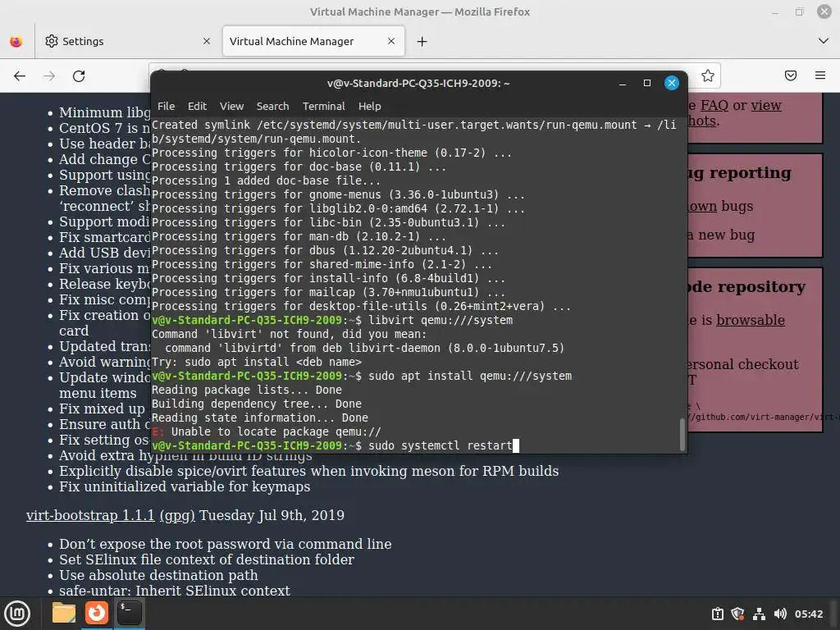
Task: Click the 'Reading state information... Done' line
Action: point(260,418)
